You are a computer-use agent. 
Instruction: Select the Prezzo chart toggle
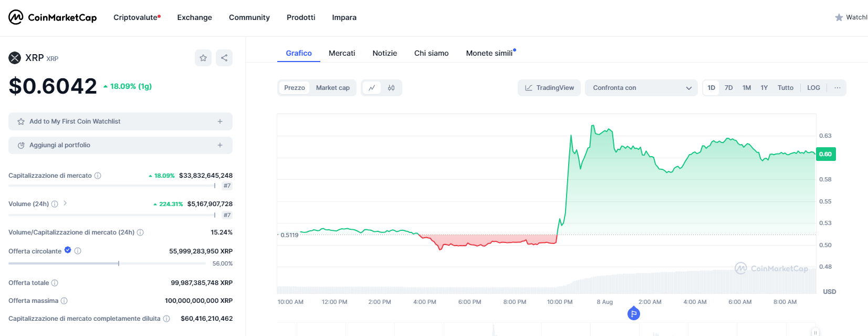coord(294,88)
